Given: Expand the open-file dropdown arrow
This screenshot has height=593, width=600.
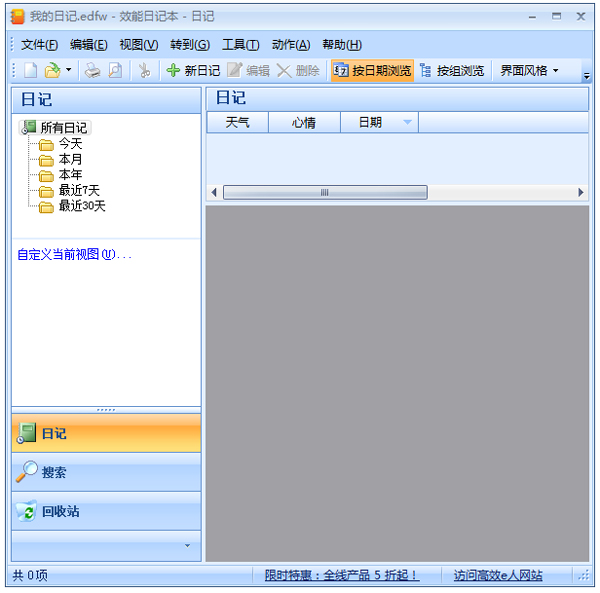Looking at the screenshot, I should (68, 70).
